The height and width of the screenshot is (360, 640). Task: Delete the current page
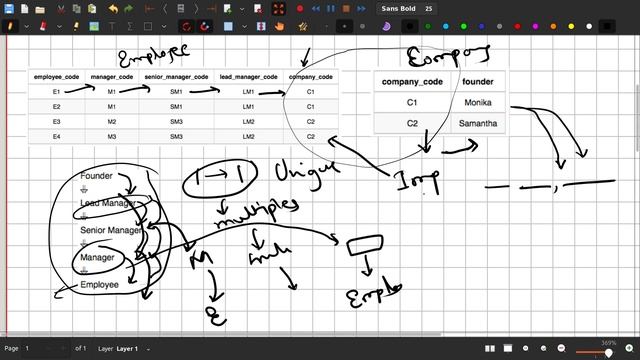click(x=258, y=9)
